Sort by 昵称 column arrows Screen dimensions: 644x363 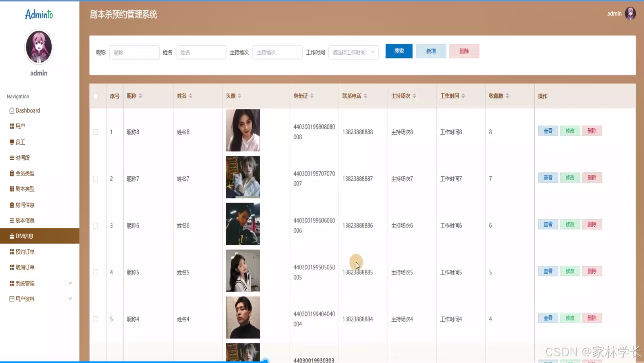140,96
